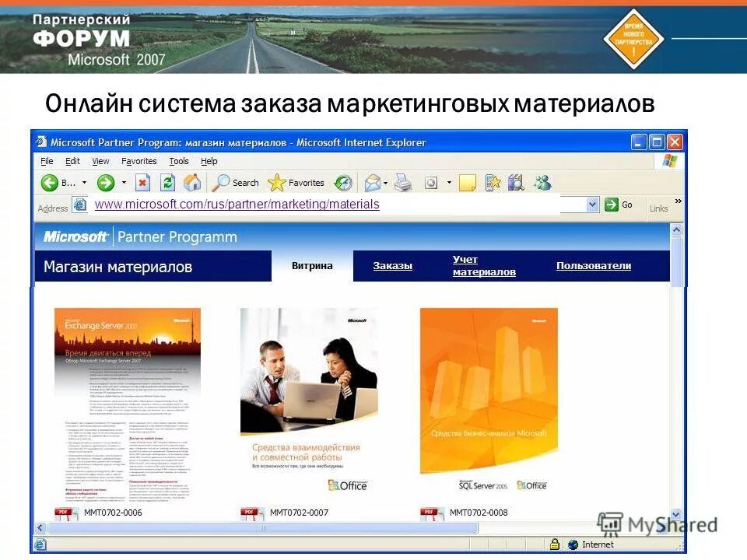Click the Print icon
The image size is (747, 560).
[403, 182]
